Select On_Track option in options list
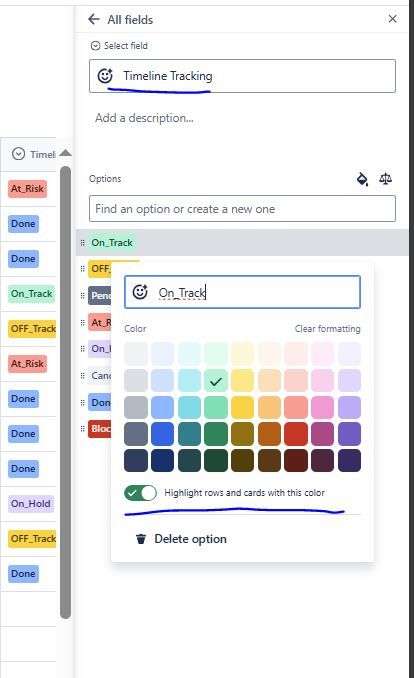This screenshot has width=414, height=678. 112,243
